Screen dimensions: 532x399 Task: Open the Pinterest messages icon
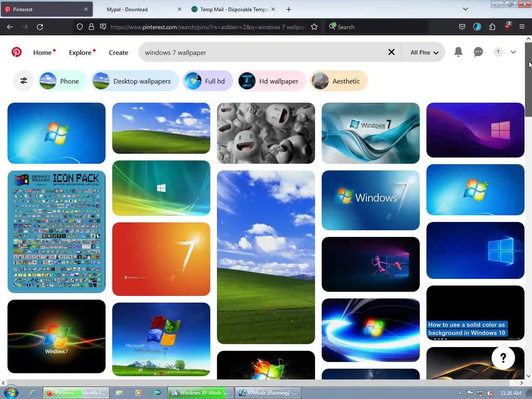[478, 52]
